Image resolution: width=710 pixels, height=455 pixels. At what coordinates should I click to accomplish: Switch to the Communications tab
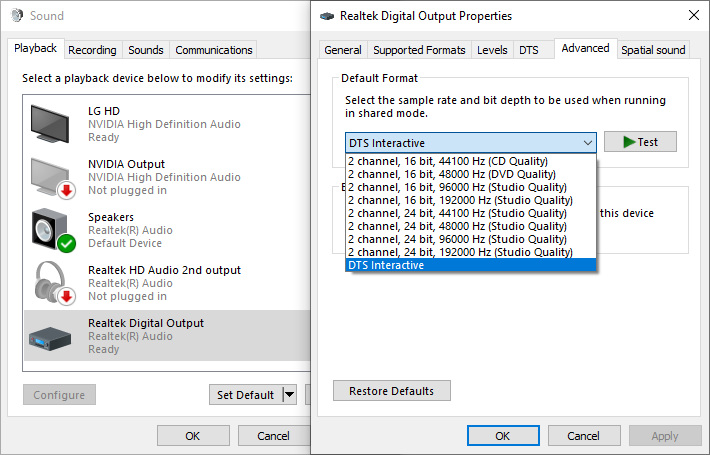coord(214,50)
